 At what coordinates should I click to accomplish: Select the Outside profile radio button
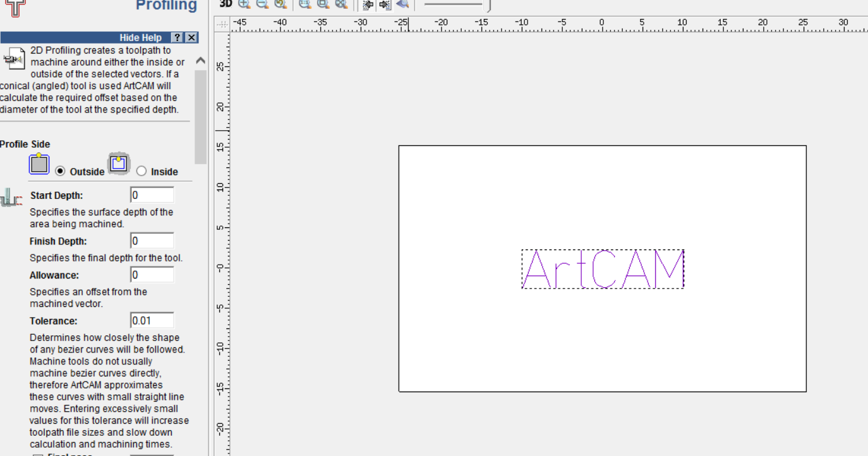click(61, 171)
